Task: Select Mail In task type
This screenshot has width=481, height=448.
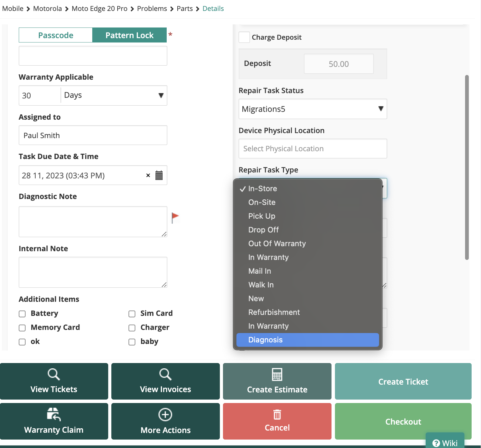Action: (x=308, y=271)
